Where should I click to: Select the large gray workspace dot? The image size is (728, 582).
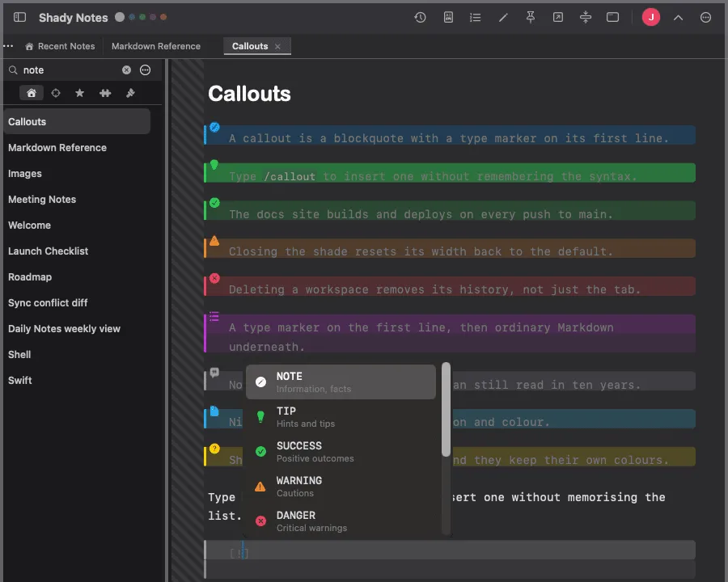point(120,17)
